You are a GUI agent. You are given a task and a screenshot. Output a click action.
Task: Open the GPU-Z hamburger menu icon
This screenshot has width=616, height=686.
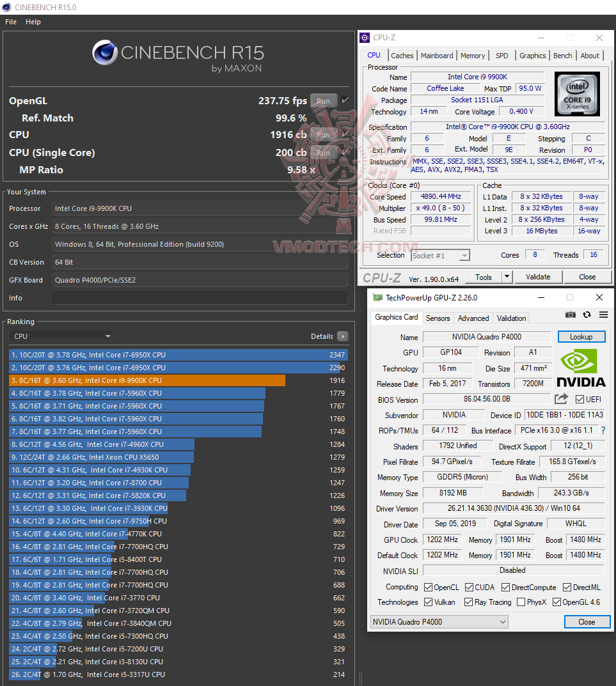603,315
